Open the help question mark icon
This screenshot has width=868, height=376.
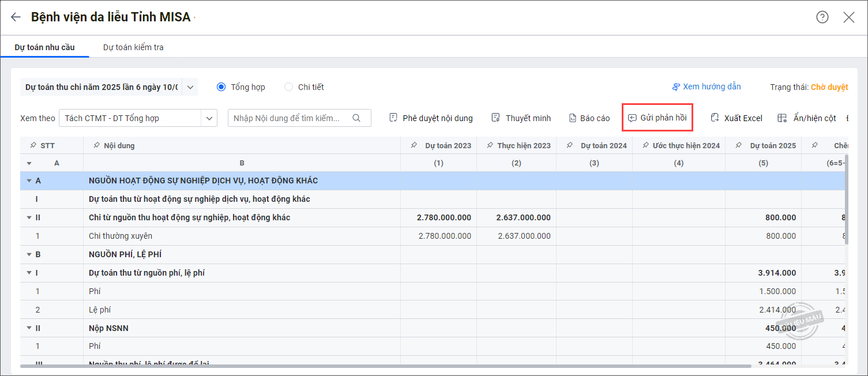[x=822, y=17]
